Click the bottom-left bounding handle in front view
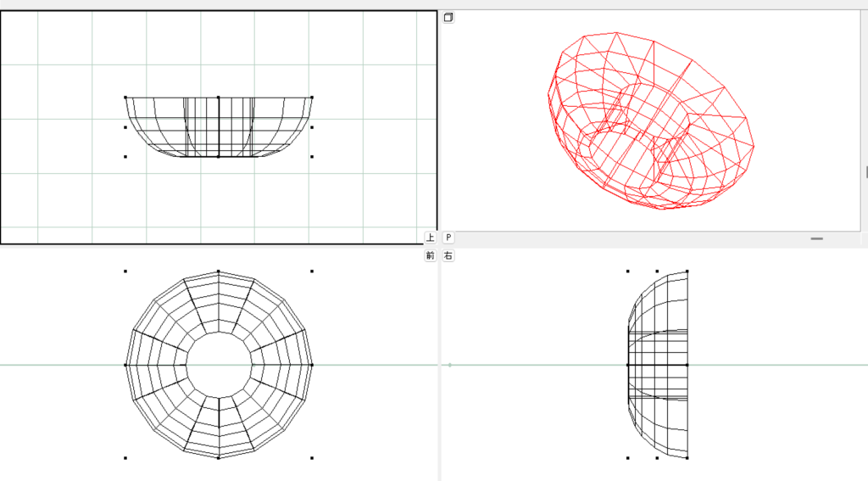Screen dimensions: 868x481 pos(125,458)
